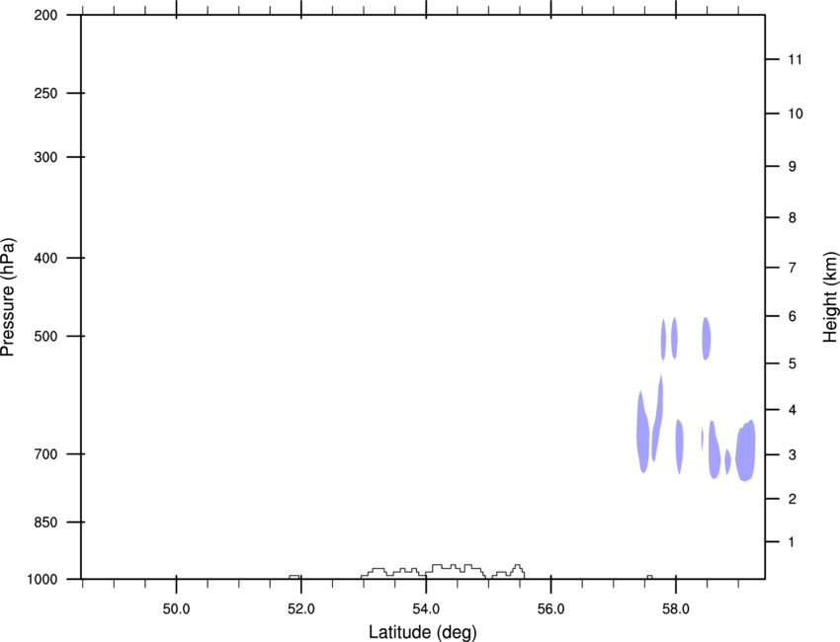Image resolution: width=840 pixels, height=642 pixels.
Task: Click the 'Latitude (deg)' axis title
Action: [423, 632]
